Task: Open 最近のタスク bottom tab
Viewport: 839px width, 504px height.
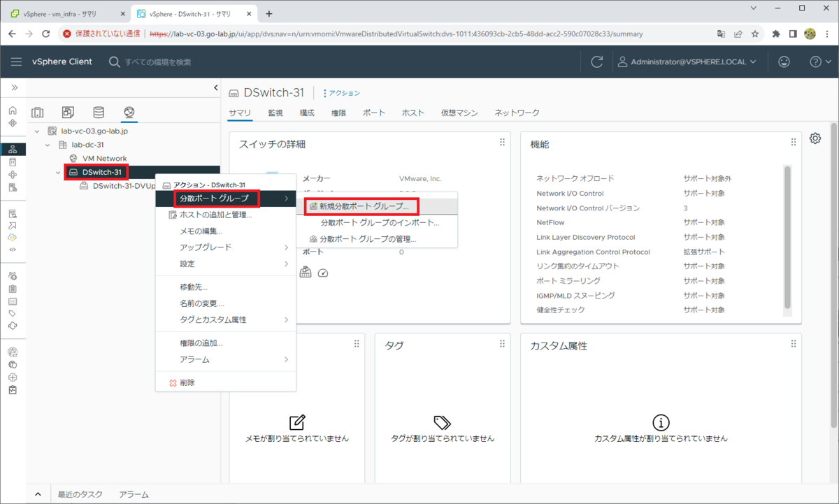Action: (80, 494)
